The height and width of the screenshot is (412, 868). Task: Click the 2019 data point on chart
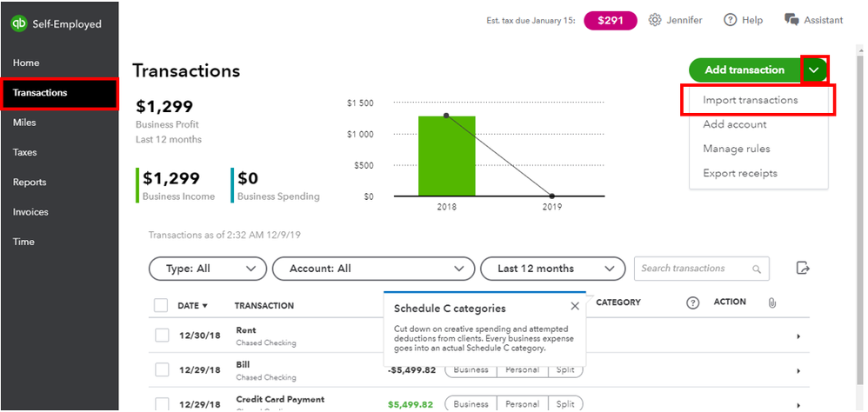tap(552, 196)
